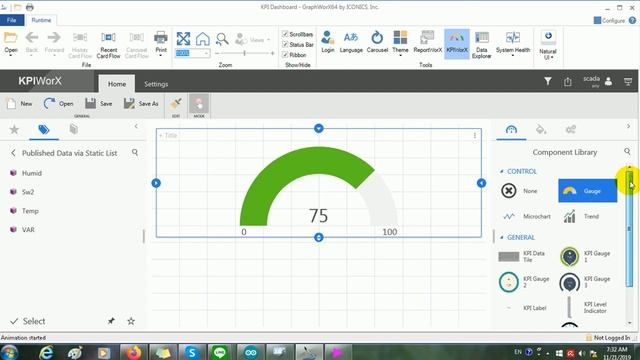Open the gauge tile options menu
Viewport: 640px width, 360px height.
coord(475,136)
